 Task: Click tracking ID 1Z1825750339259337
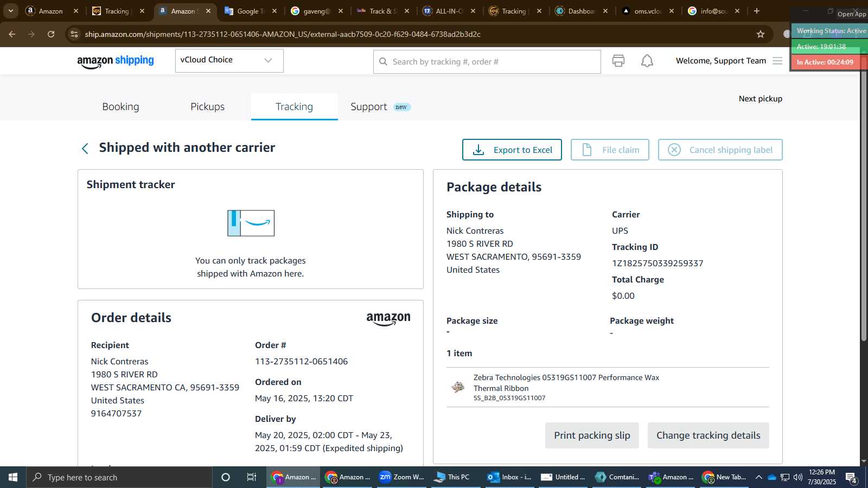(x=658, y=263)
